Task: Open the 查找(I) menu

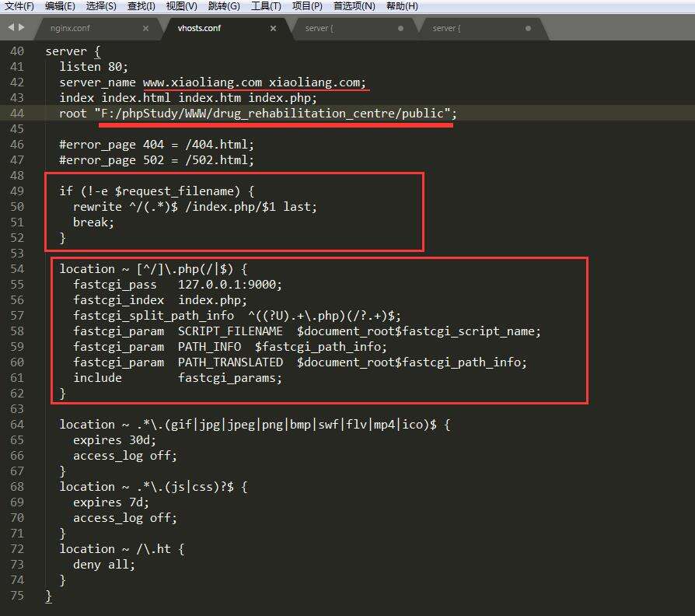Action: point(141,6)
